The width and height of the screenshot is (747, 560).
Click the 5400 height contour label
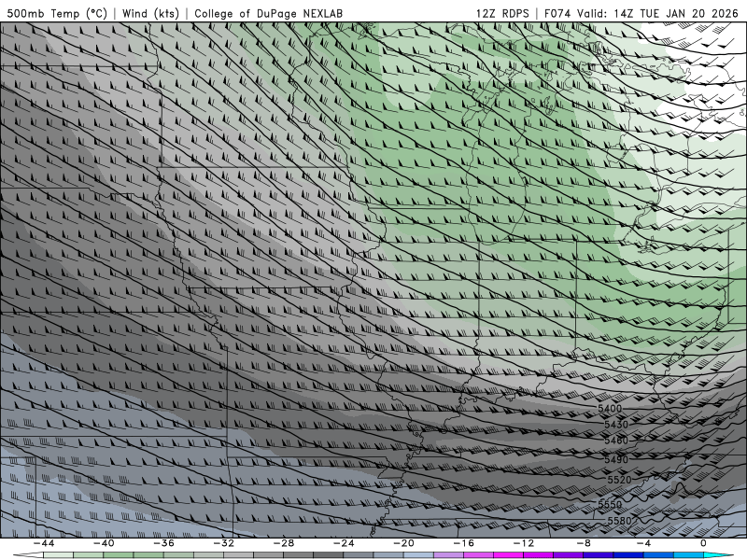pos(610,409)
